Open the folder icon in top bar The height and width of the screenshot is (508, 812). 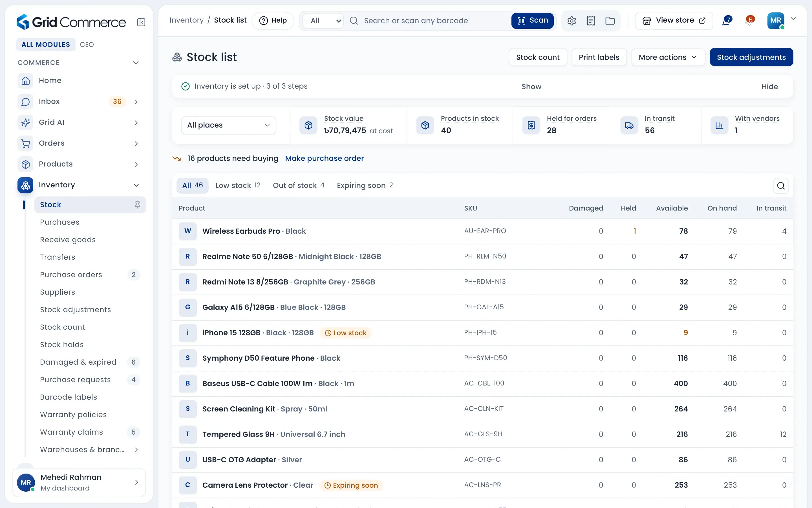pyautogui.click(x=610, y=21)
